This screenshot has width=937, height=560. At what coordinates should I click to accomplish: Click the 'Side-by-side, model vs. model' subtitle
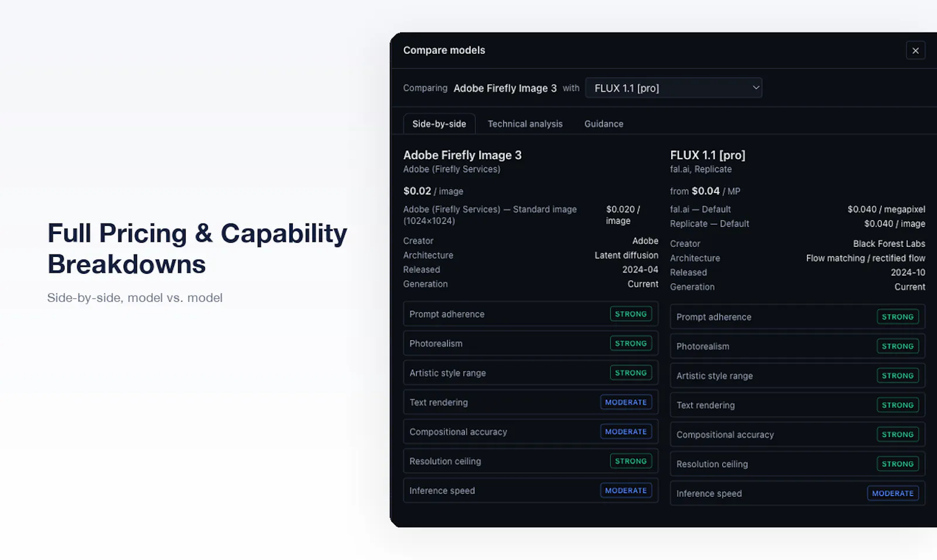pos(135,298)
